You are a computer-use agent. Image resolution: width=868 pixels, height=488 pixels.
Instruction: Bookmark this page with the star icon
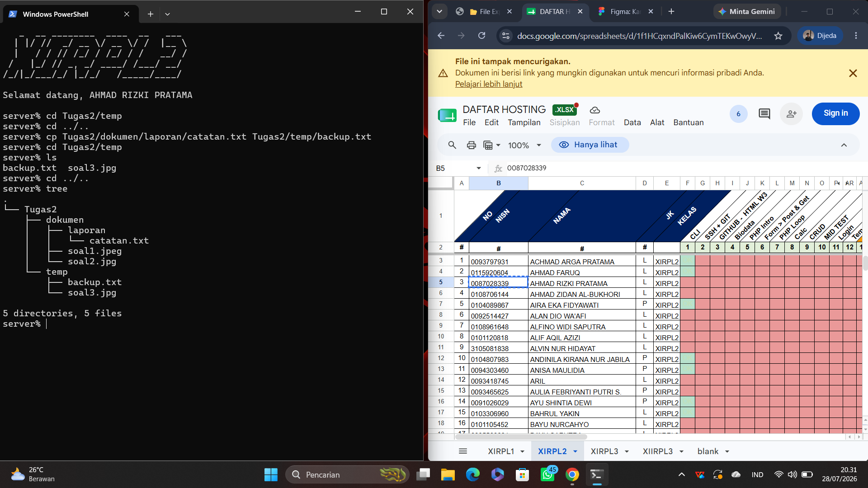coord(778,36)
